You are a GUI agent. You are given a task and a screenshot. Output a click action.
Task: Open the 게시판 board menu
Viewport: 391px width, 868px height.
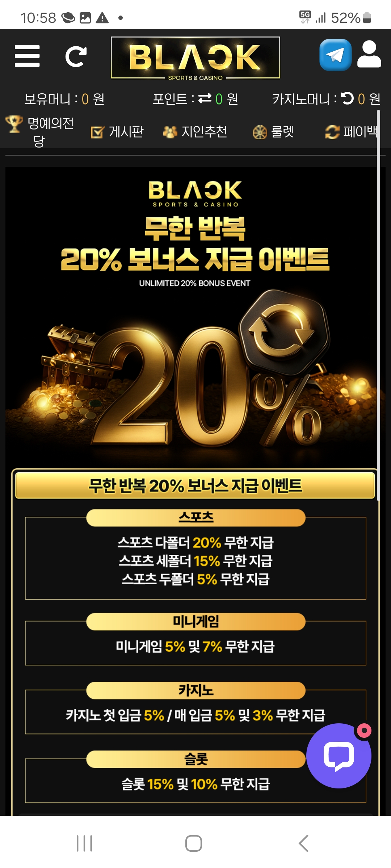(117, 132)
